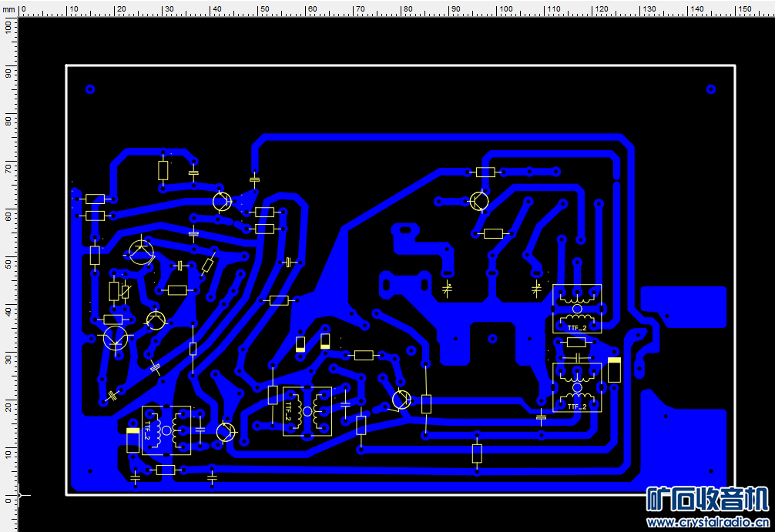Viewport: 775px width, 532px height.
Task: Select the lower TTF_2 transformer on the right side
Action: tap(577, 387)
